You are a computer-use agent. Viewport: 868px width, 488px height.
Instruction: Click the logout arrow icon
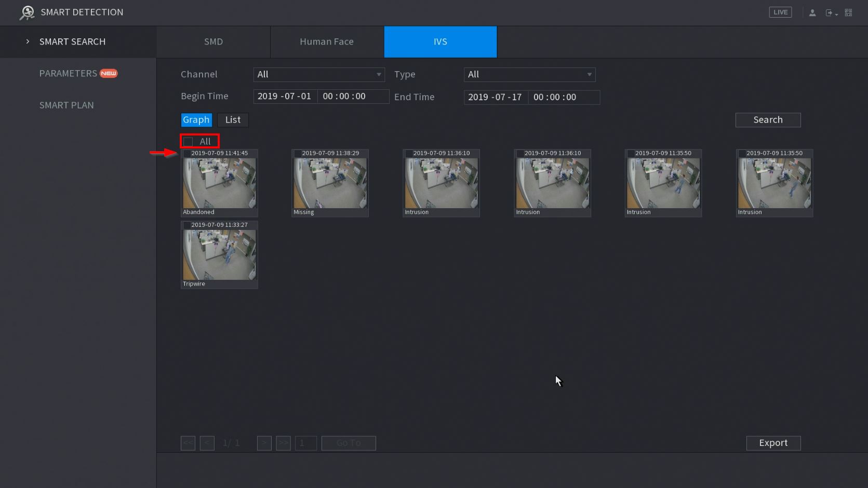(x=830, y=12)
